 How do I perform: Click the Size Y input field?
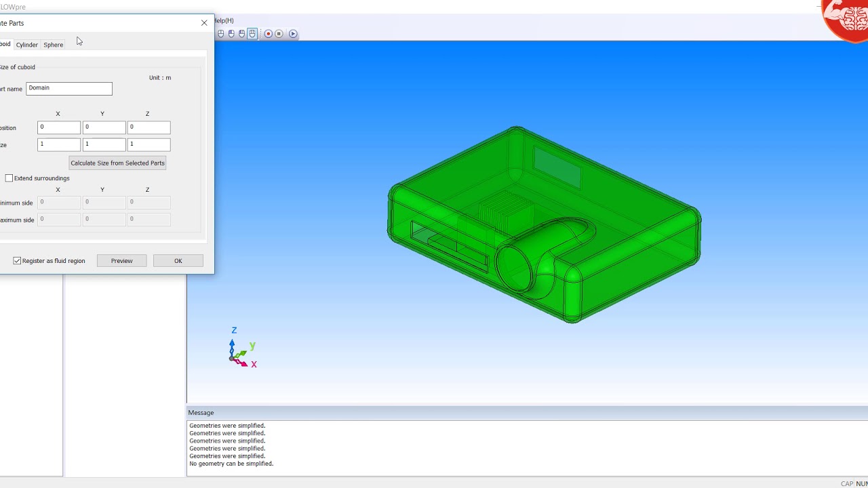coord(104,144)
